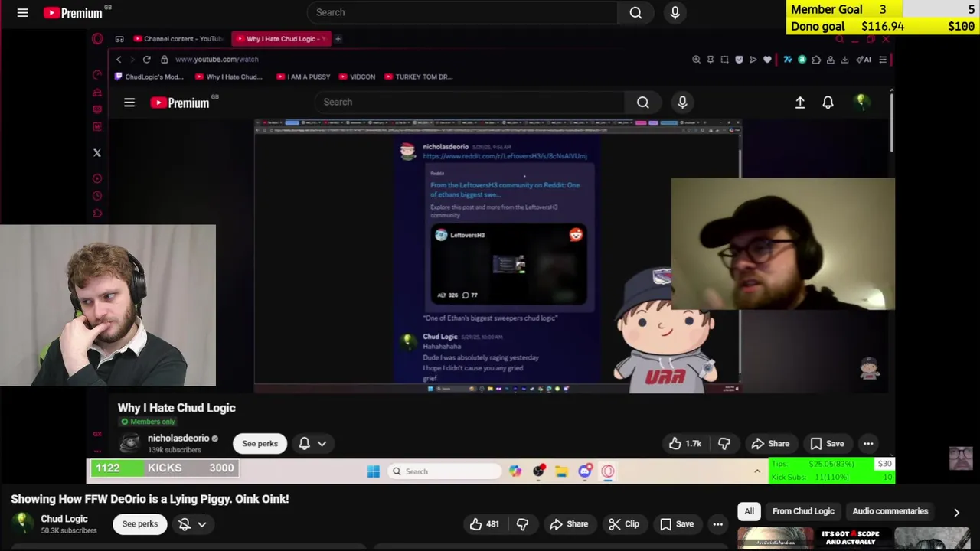Open more actions menu beside the Save button
980x551 pixels.
click(718, 524)
